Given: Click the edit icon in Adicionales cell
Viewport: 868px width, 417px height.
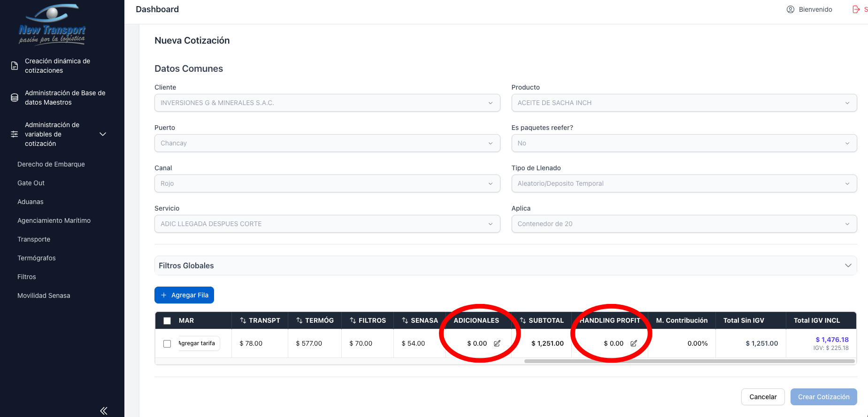Looking at the screenshot, I should (497, 343).
